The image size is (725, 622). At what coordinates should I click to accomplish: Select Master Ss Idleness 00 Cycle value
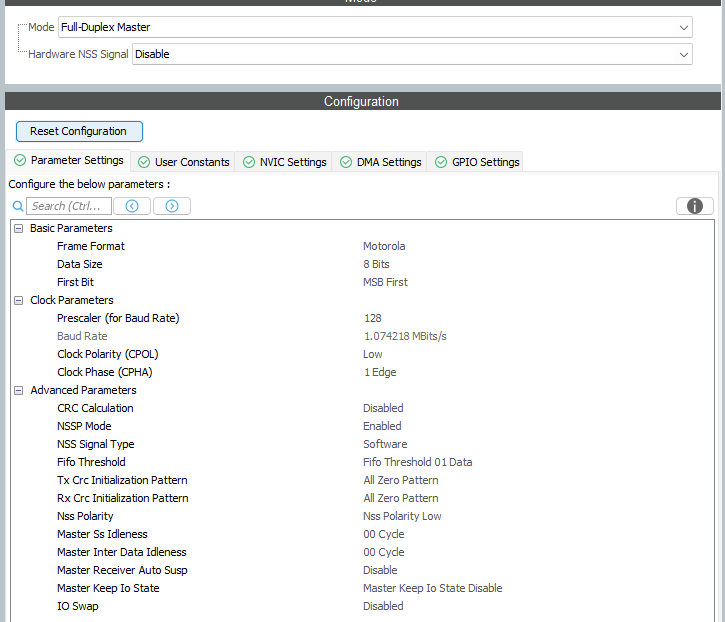coord(384,535)
